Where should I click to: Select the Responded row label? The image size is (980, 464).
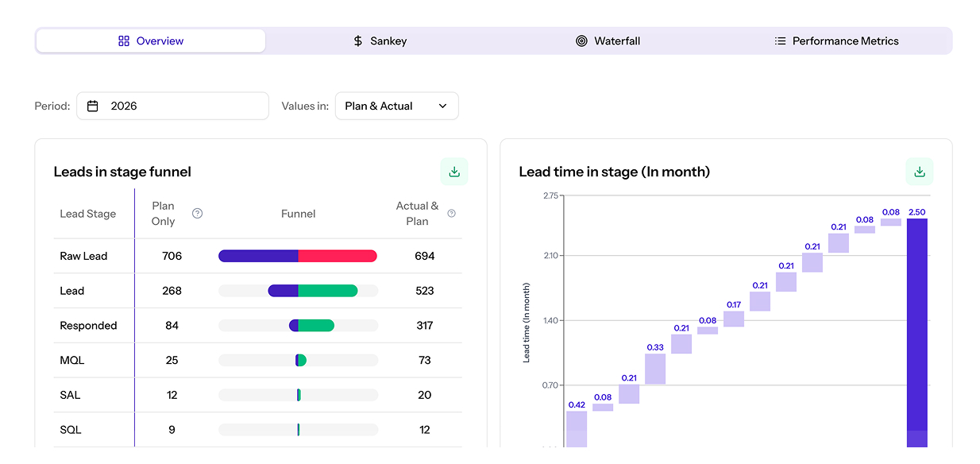click(x=88, y=326)
